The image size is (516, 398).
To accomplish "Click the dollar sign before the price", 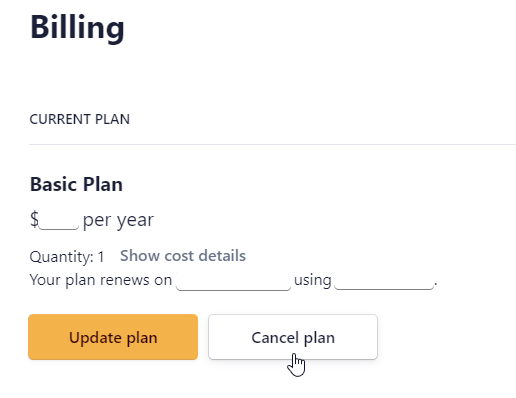I will [x=34, y=219].
